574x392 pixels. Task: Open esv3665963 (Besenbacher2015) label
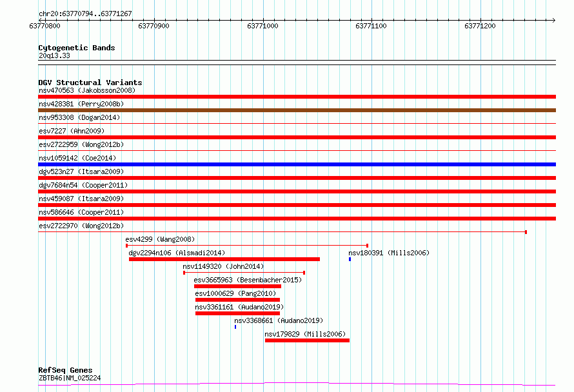click(x=248, y=280)
